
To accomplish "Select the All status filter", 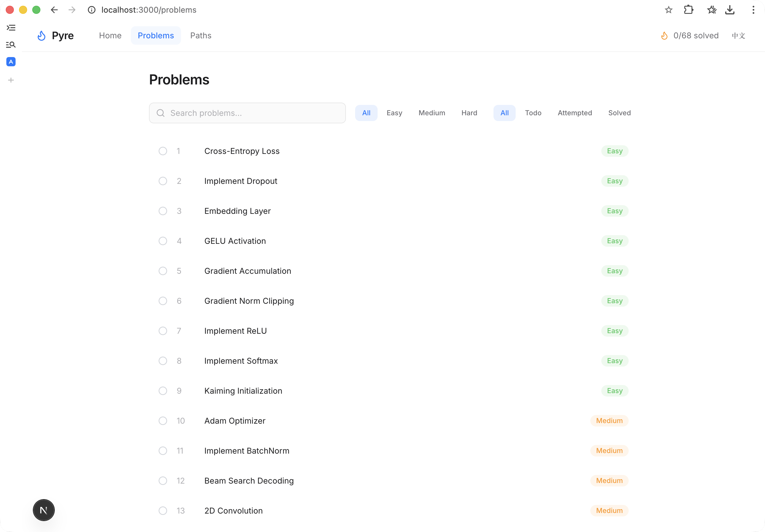I will pyautogui.click(x=504, y=113).
